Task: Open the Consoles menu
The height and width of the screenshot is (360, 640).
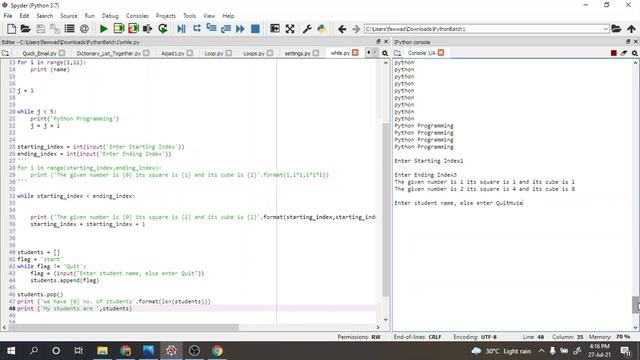Action: 137,16
